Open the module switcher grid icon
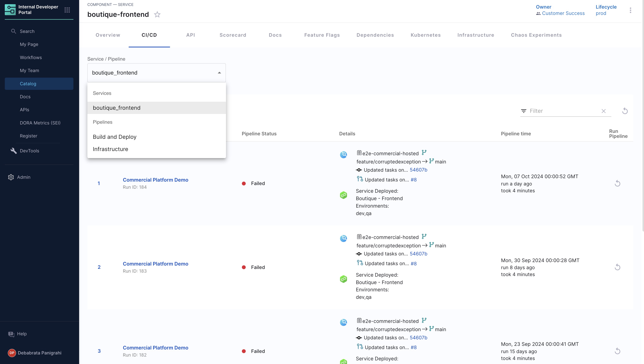Image resolution: width=644 pixels, height=364 pixels. pyautogui.click(x=67, y=10)
